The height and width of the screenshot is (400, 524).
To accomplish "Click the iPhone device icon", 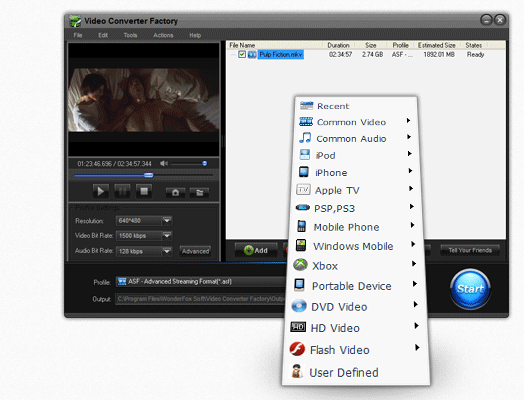I will [303, 172].
